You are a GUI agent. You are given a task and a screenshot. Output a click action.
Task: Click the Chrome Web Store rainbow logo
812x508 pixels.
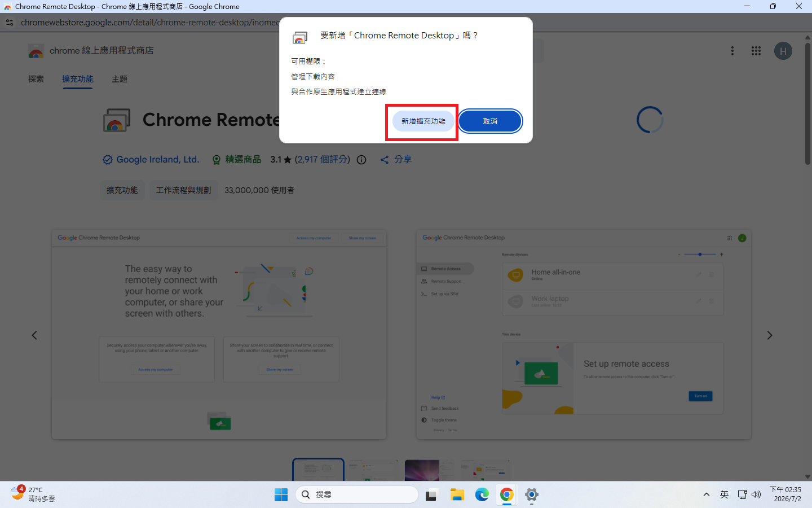(x=36, y=51)
